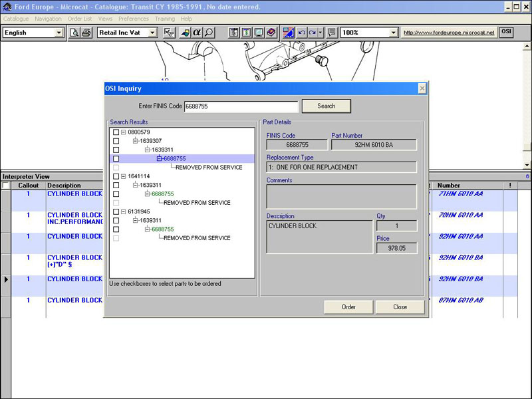Viewport: 532px width, 399px height.
Task: Tick the checkbox for 1639311 under 6131945
Action: [x=116, y=220]
